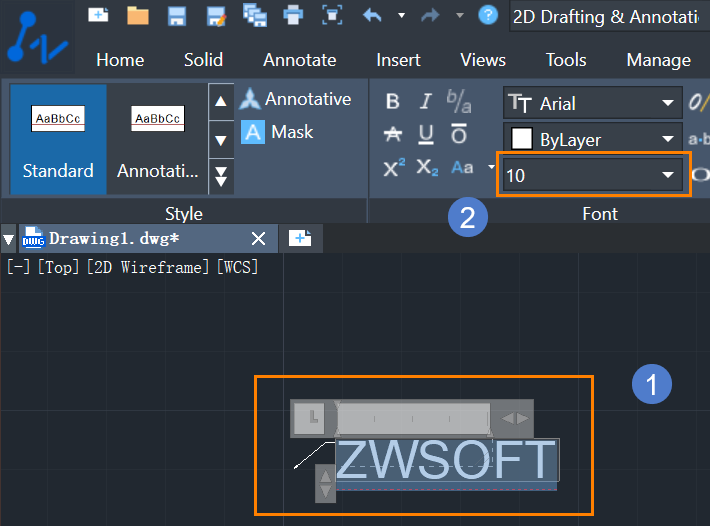This screenshot has height=526, width=710.
Task: Click the [2D Wireframe] visual style label
Action: click(x=148, y=267)
